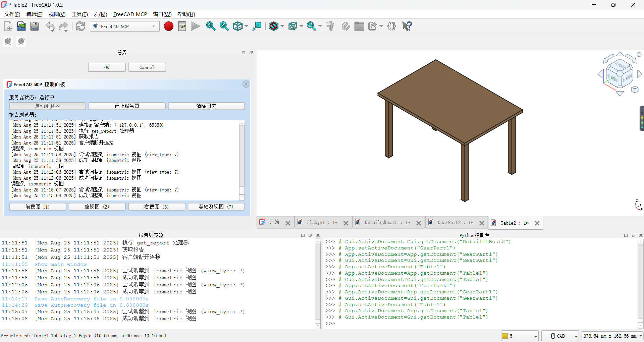The height and width of the screenshot is (342, 644).
Task: Switch to the GearPart2 document tab
Action: coord(453,222)
